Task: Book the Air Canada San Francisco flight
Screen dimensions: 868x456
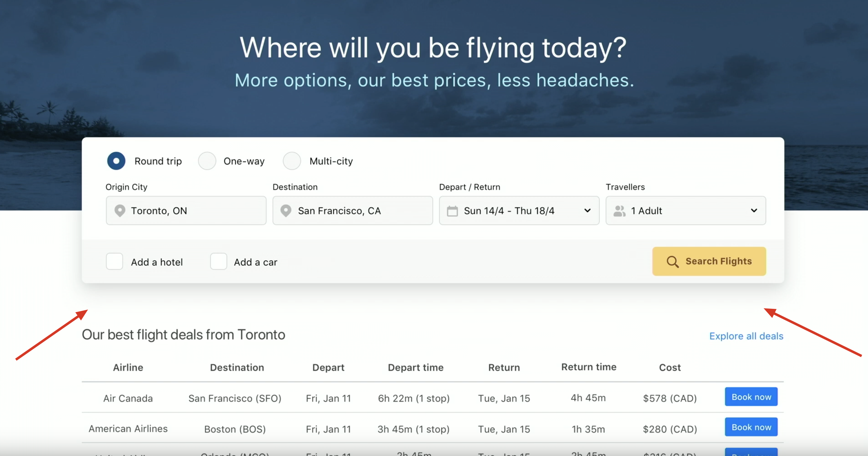Action: pyautogui.click(x=751, y=397)
